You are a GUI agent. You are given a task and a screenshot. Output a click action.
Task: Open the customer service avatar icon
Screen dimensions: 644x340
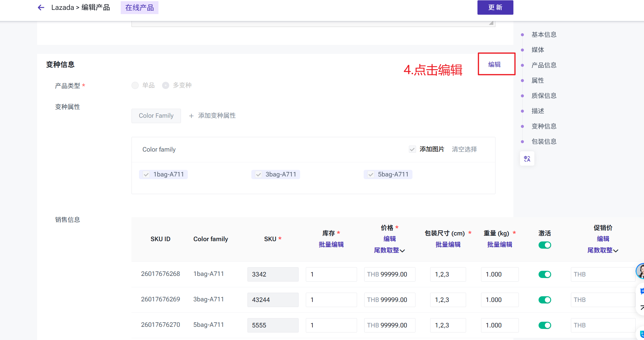(x=640, y=271)
